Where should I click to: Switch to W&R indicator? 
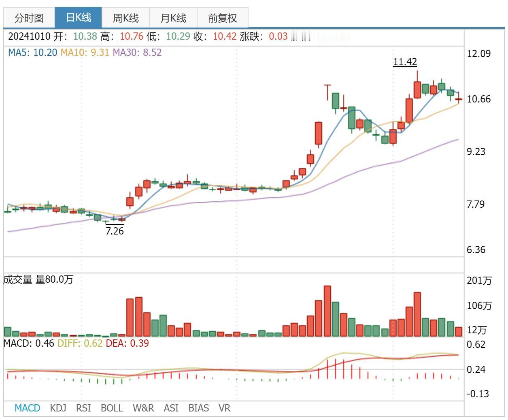[x=143, y=408]
